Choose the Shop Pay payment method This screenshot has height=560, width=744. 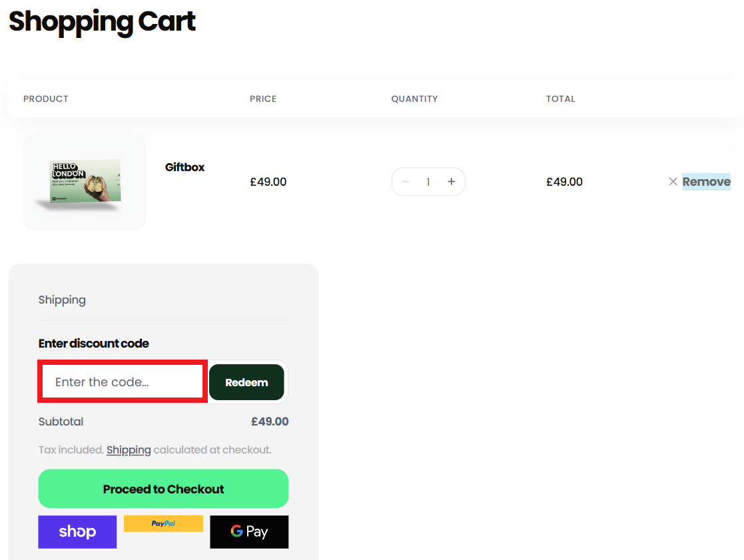pos(77,531)
